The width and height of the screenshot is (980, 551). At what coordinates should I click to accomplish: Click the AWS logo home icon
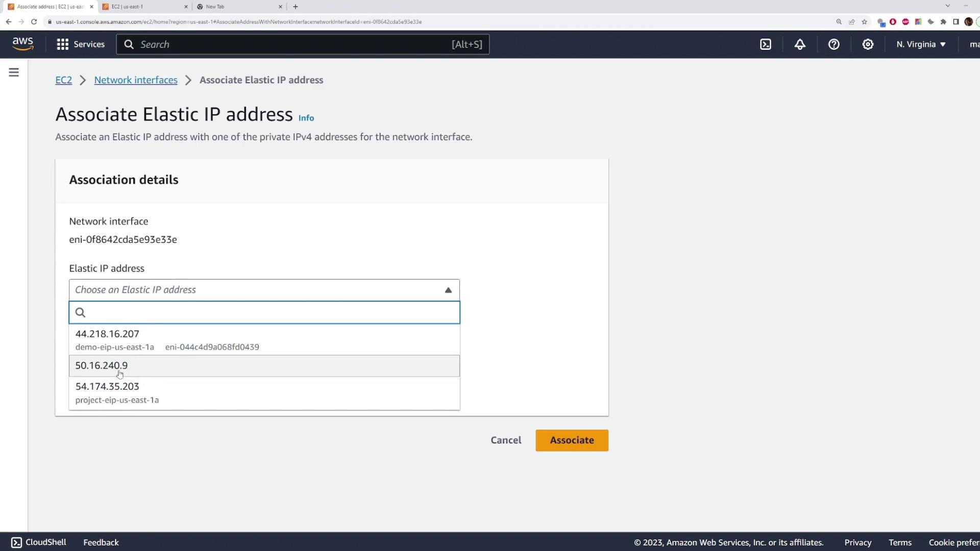pos(23,44)
